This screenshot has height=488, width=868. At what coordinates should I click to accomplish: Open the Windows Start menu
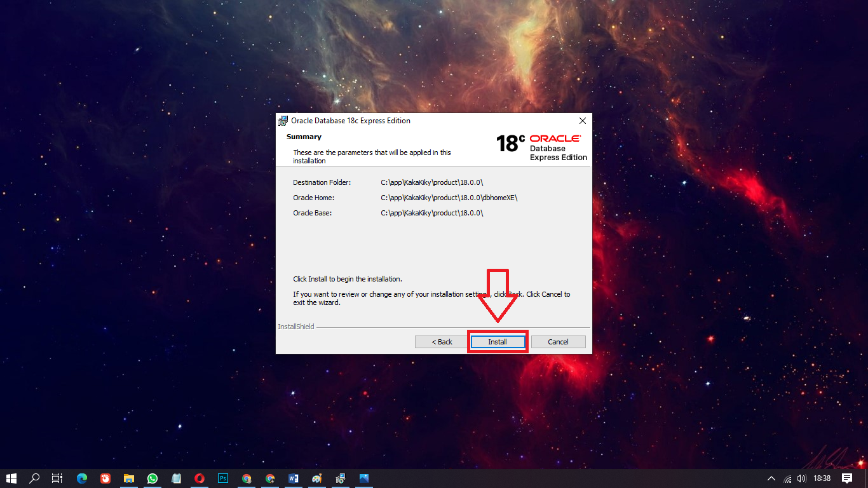(x=11, y=478)
